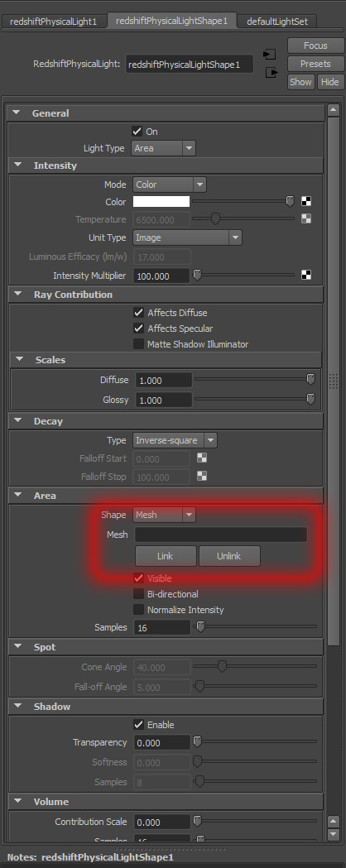Click Intensity Multiplier map checker icon
Image resolution: width=346 pixels, height=868 pixels.
(306, 275)
